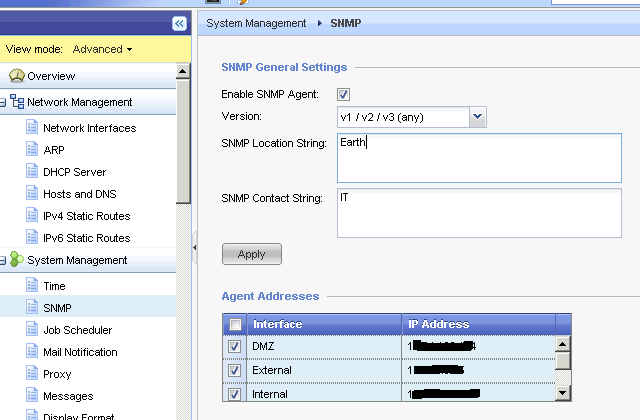
Task: Click the Agent Addresses table scrollbar thumb
Action: (563, 361)
